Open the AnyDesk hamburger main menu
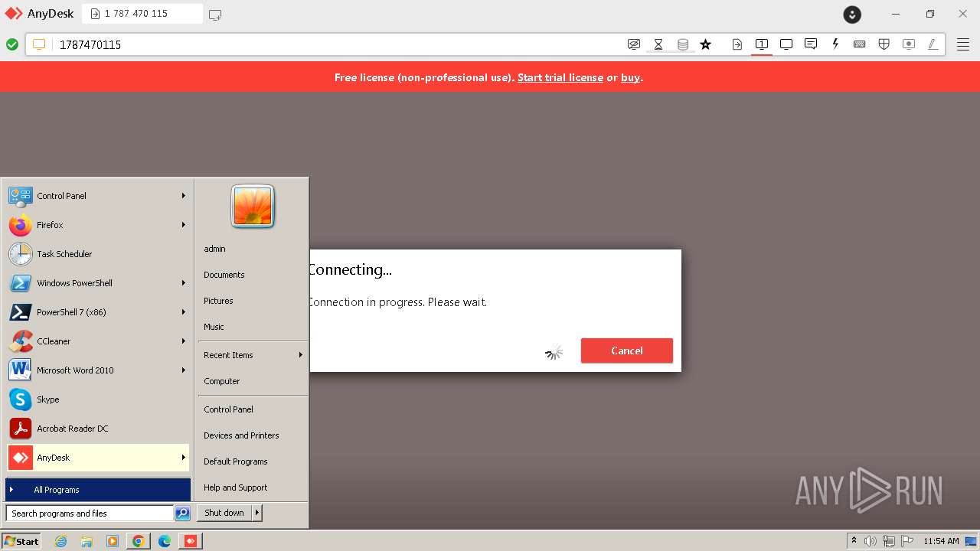This screenshot has height=551, width=980. [963, 44]
